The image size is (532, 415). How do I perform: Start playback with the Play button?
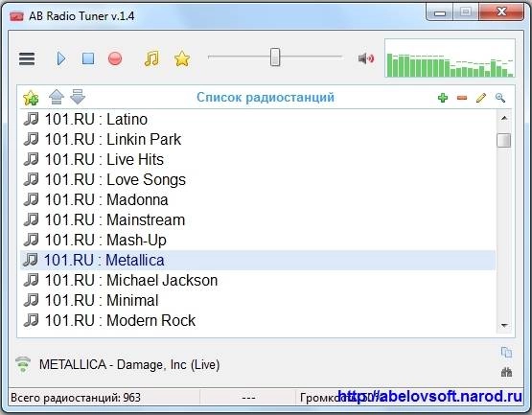(x=61, y=58)
